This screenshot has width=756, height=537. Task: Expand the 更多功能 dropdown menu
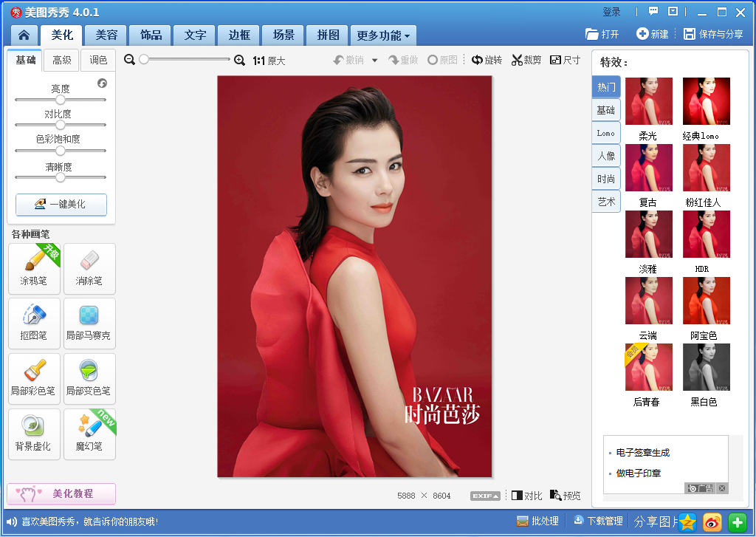point(383,35)
